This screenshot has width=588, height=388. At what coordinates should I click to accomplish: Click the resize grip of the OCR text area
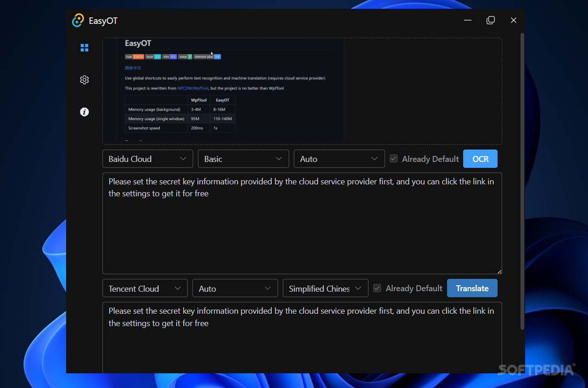pos(499,272)
